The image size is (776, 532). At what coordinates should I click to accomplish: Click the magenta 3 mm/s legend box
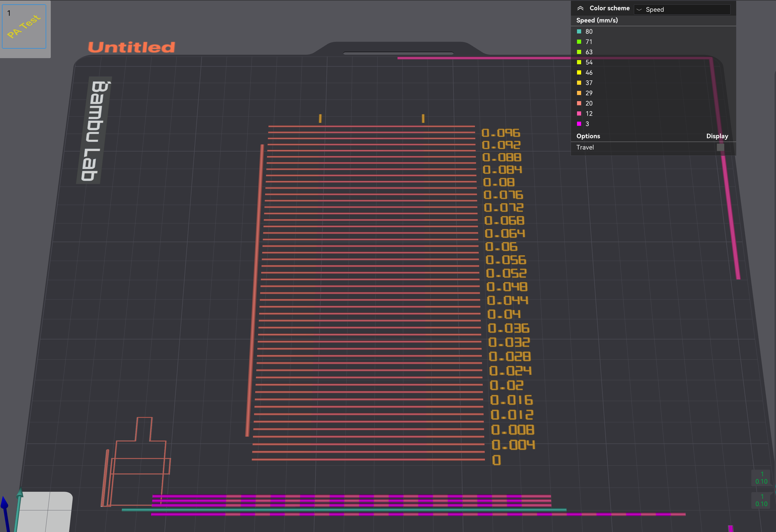tap(579, 124)
